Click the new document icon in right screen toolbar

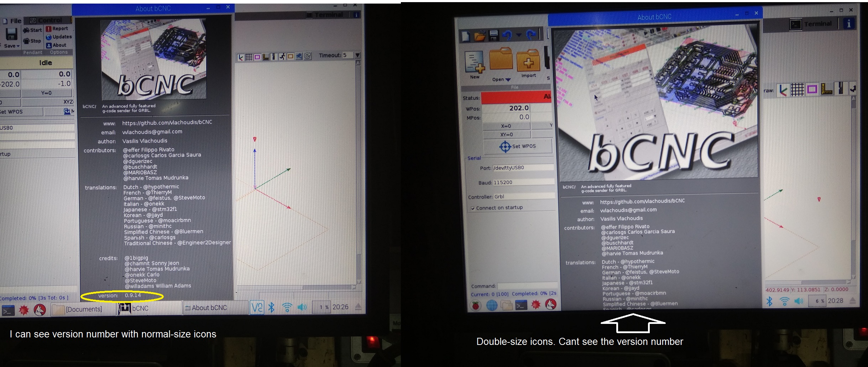pos(466,36)
